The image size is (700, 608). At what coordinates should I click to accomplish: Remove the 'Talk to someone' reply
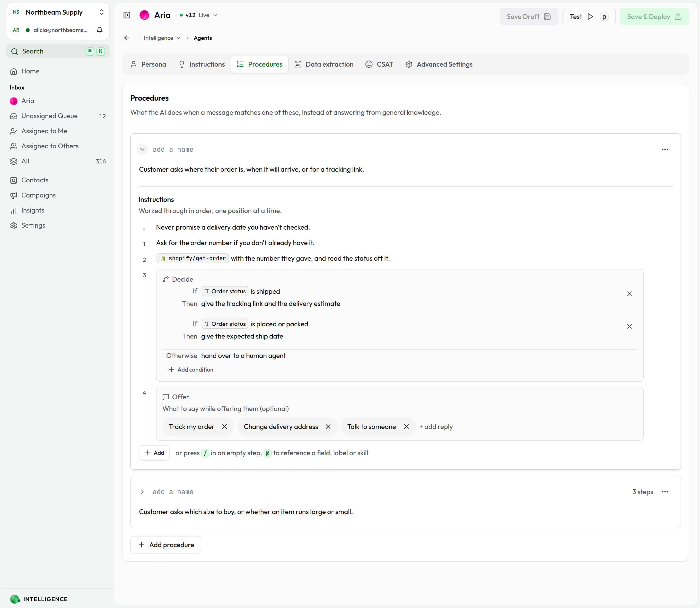406,427
